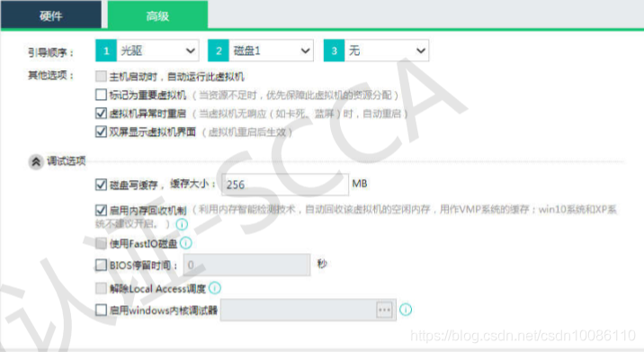This screenshot has width=644, height=352.
Task: Toggle 磁盘写缓存 checkbox
Action: point(101,185)
